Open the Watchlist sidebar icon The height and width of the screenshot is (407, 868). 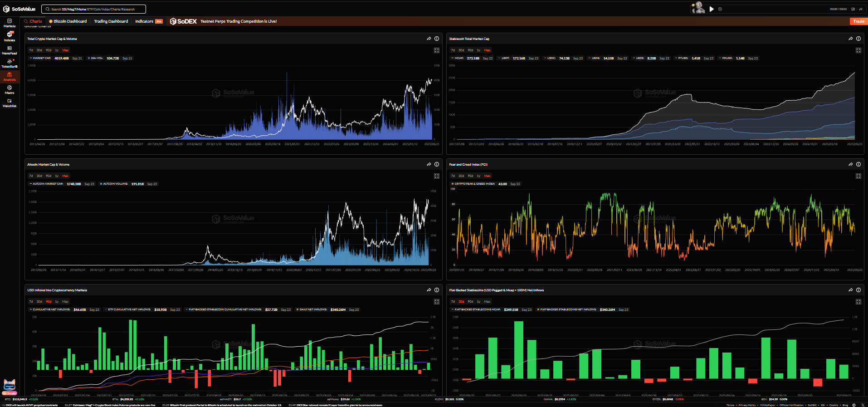point(10,103)
